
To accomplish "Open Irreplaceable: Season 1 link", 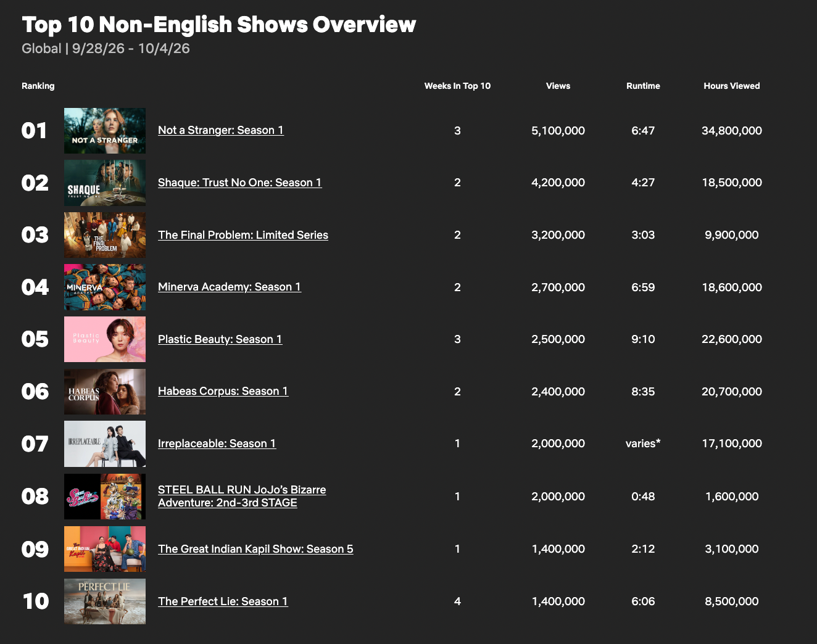I will point(217,444).
